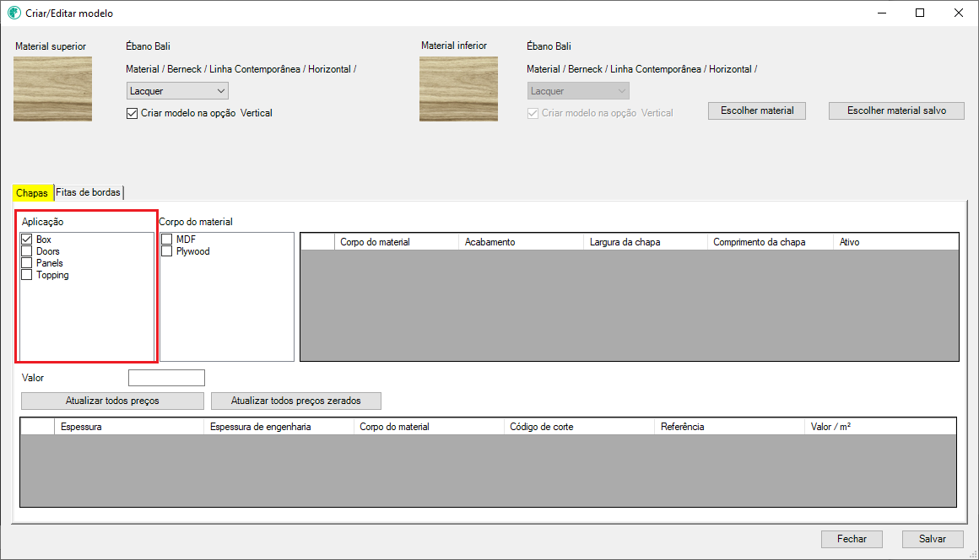The width and height of the screenshot is (979, 560).
Task: Select the MDF material body checkbox
Action: point(167,240)
